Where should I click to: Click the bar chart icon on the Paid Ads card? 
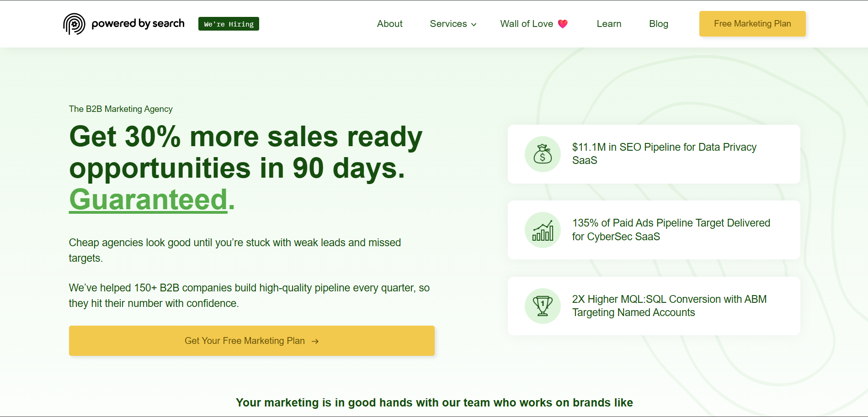click(x=543, y=230)
